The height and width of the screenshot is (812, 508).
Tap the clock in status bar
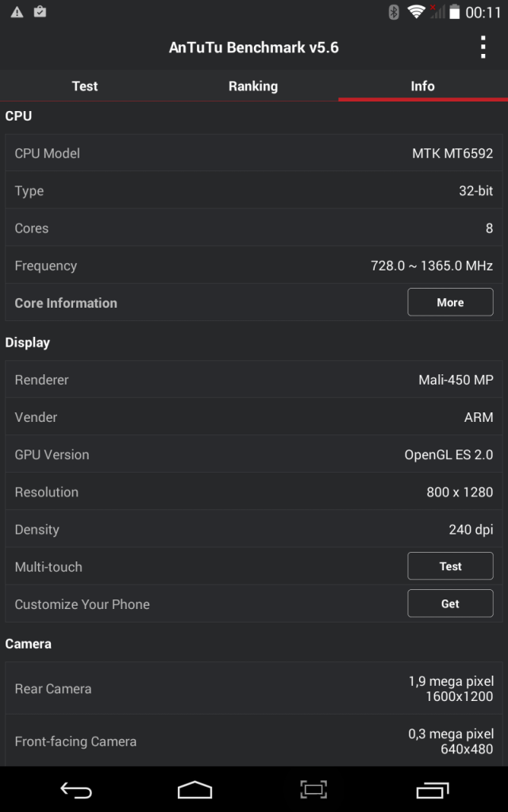click(483, 13)
